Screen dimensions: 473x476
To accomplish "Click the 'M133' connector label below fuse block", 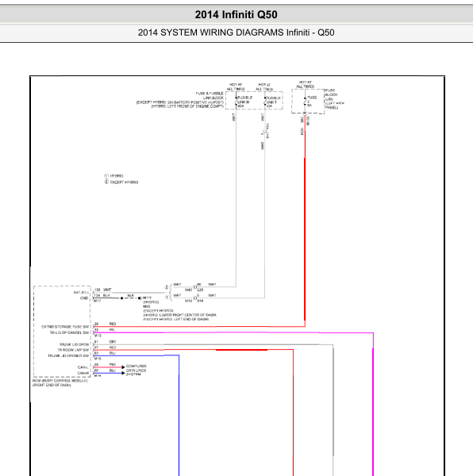I will (308, 121).
